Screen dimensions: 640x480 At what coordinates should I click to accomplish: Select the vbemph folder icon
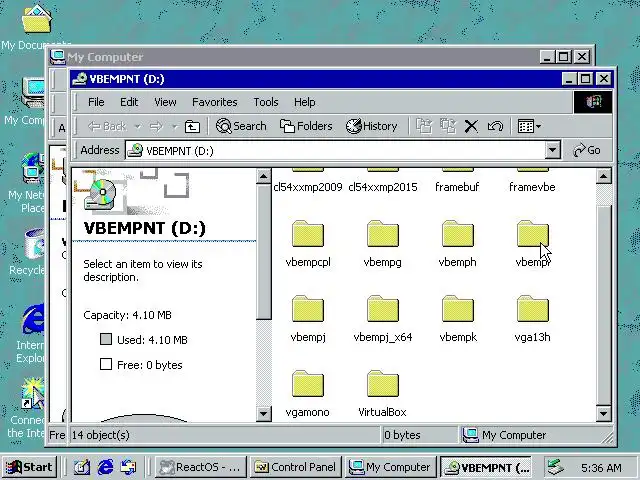[458, 234]
